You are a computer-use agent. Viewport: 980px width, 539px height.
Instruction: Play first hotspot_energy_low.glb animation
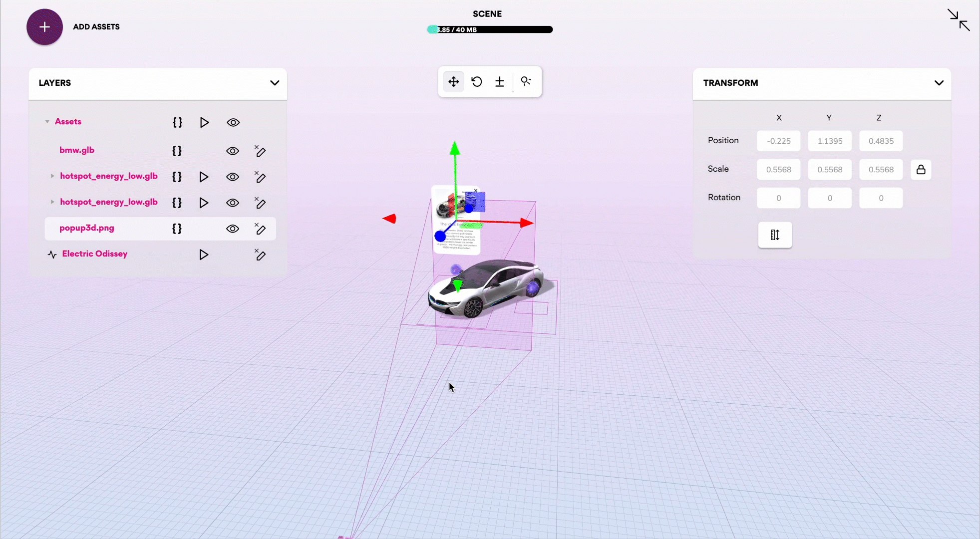pos(204,177)
